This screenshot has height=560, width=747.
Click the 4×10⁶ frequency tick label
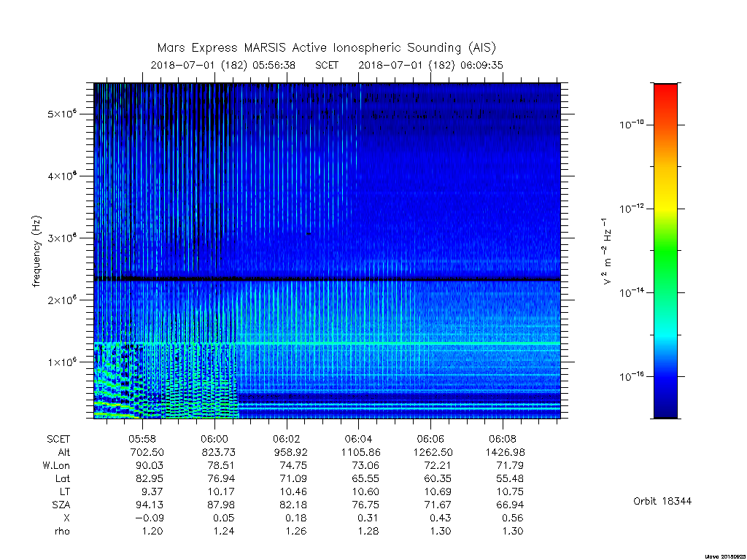click(62, 176)
